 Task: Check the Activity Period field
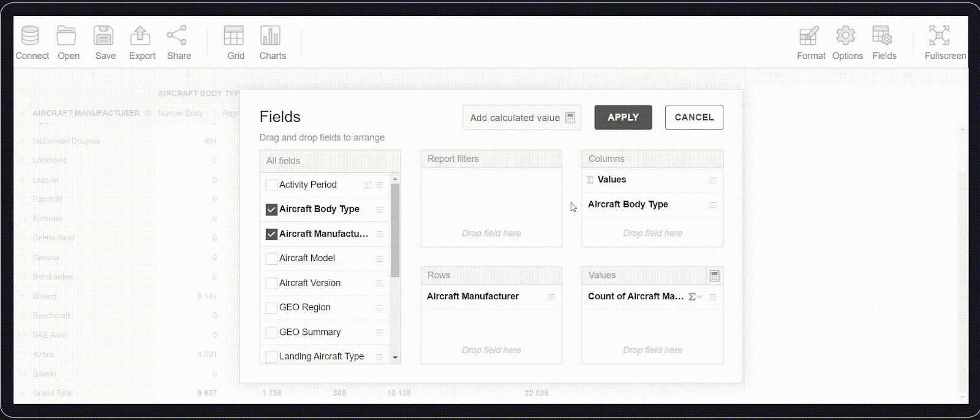pyautogui.click(x=271, y=185)
